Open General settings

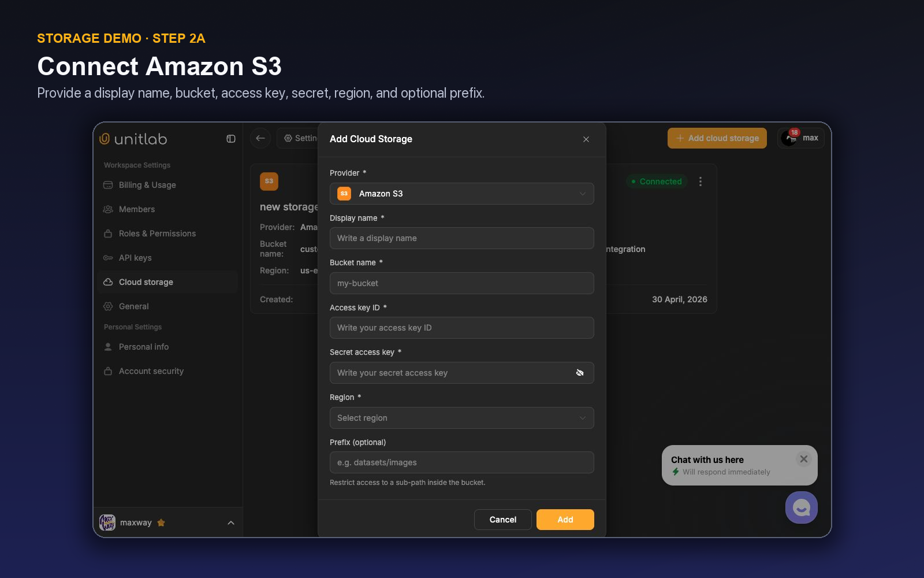point(167,306)
